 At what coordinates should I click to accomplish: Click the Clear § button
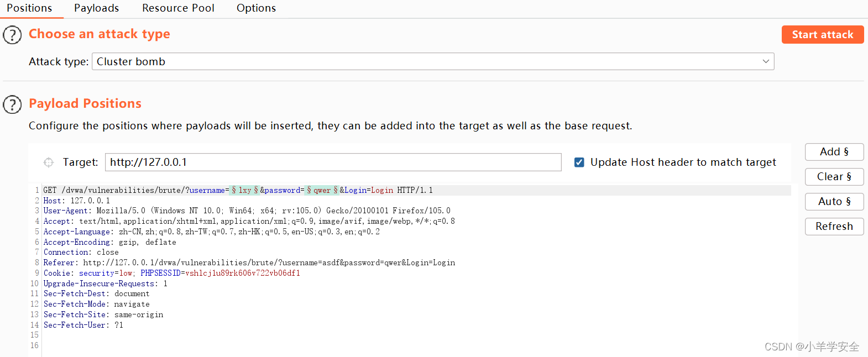point(834,176)
